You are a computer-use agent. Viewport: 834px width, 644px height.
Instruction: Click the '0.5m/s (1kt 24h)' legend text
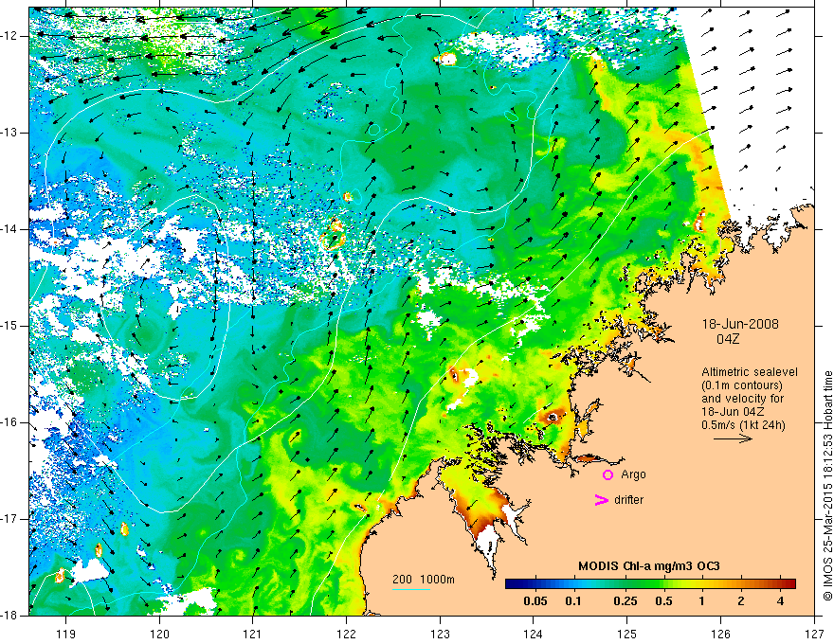point(744,425)
